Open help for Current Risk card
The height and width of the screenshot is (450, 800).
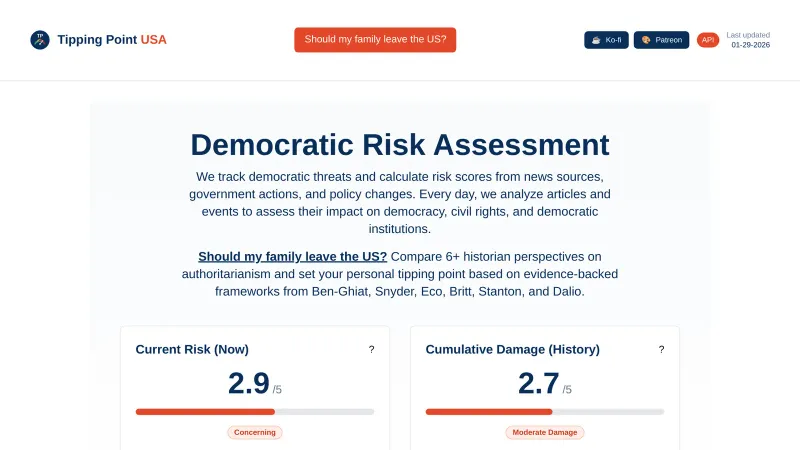[x=371, y=350]
